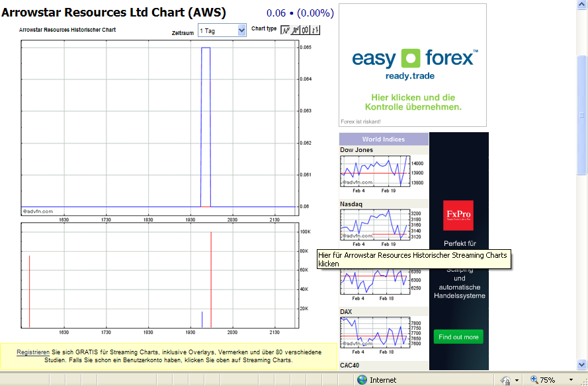Select the filled mountain chart type icon

coord(296,30)
